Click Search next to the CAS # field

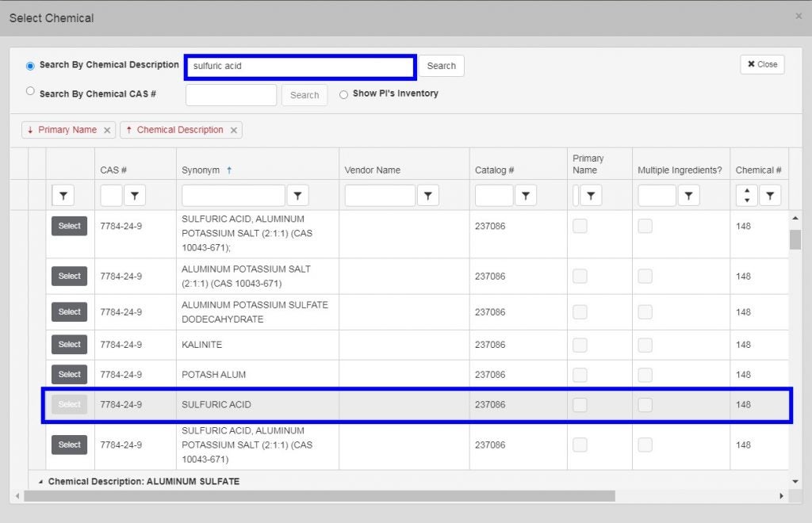point(304,95)
